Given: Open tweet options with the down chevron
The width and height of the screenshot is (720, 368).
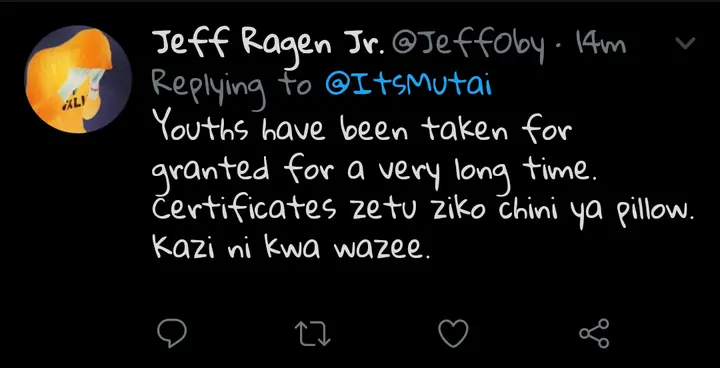Looking at the screenshot, I should (686, 43).
